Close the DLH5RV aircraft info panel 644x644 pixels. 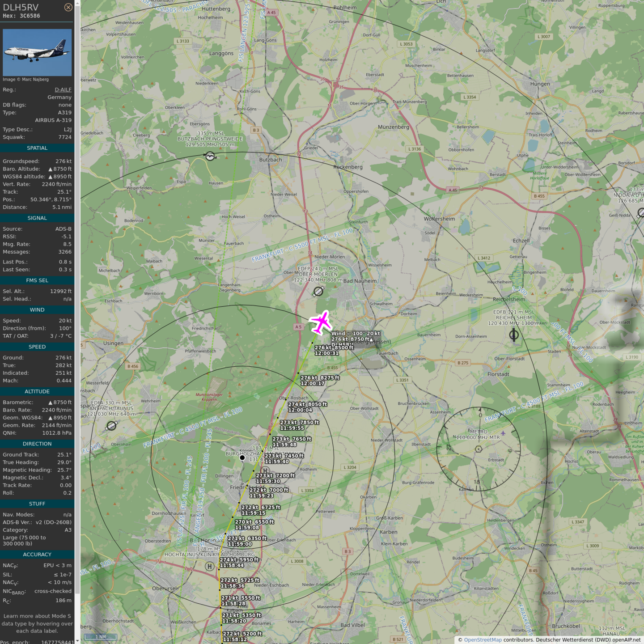[x=68, y=7]
